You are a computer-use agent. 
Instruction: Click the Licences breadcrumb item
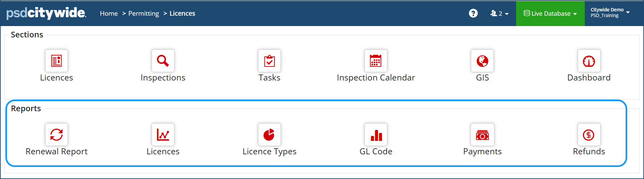click(x=182, y=13)
